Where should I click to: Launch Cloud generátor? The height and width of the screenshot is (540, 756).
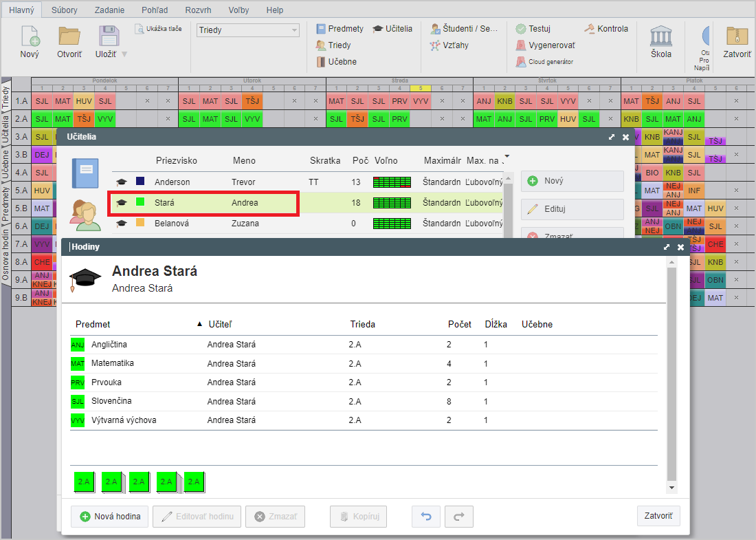coord(544,62)
